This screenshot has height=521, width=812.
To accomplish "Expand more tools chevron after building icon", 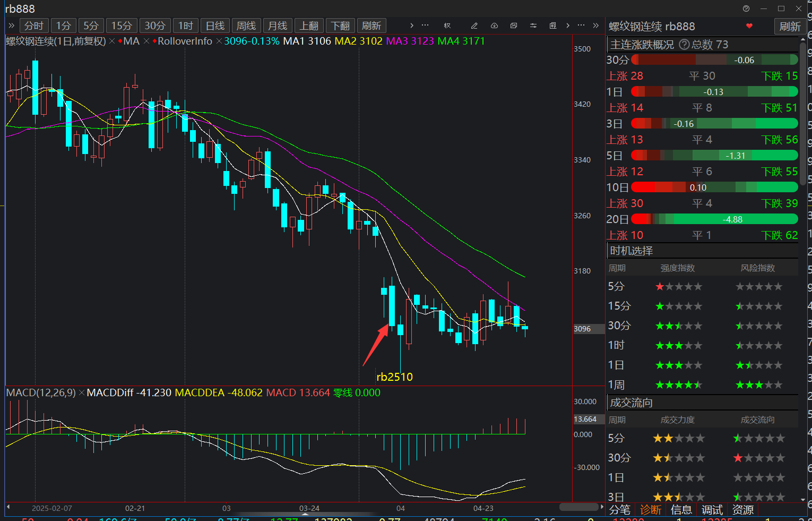I will [568, 25].
